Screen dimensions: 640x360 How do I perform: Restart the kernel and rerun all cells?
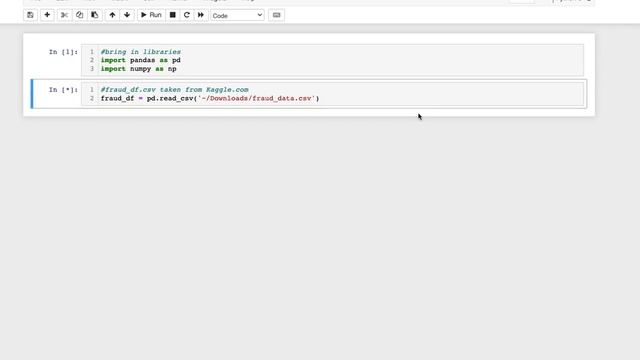coord(201,15)
